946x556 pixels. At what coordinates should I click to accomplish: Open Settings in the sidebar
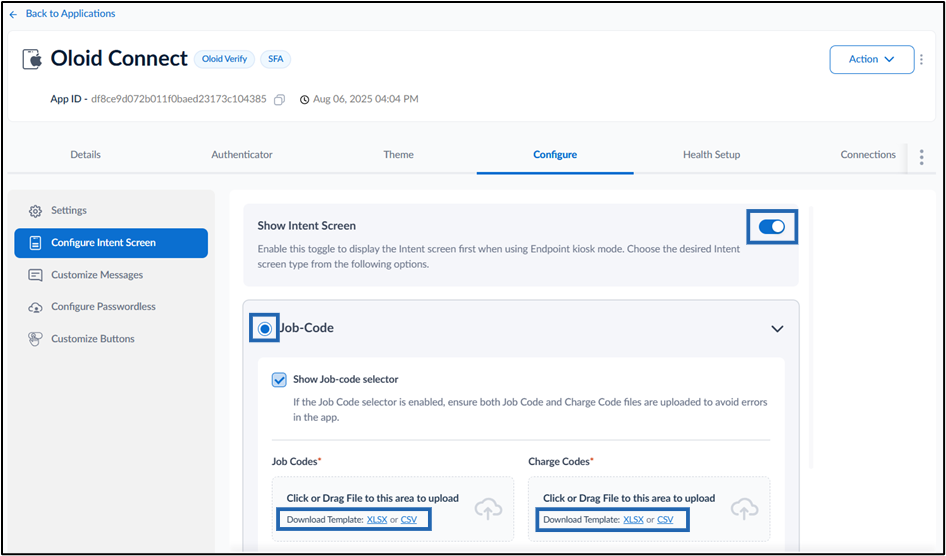coord(111,210)
